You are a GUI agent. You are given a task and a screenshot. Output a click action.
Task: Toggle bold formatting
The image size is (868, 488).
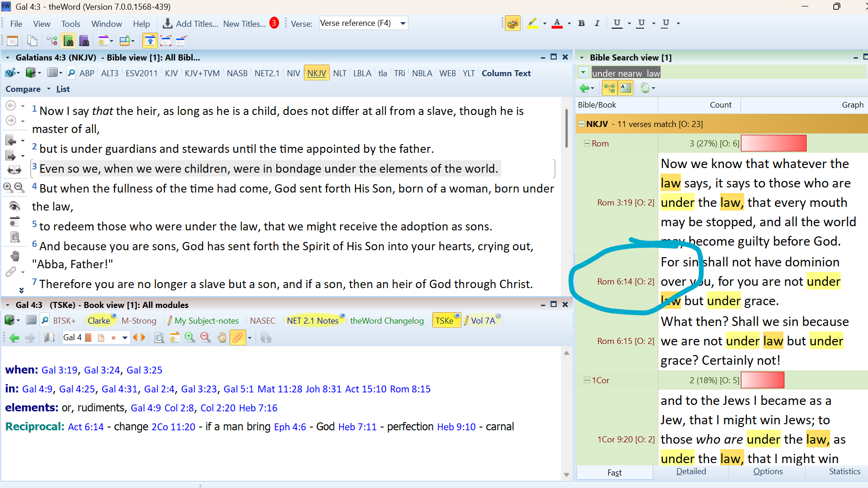point(582,23)
